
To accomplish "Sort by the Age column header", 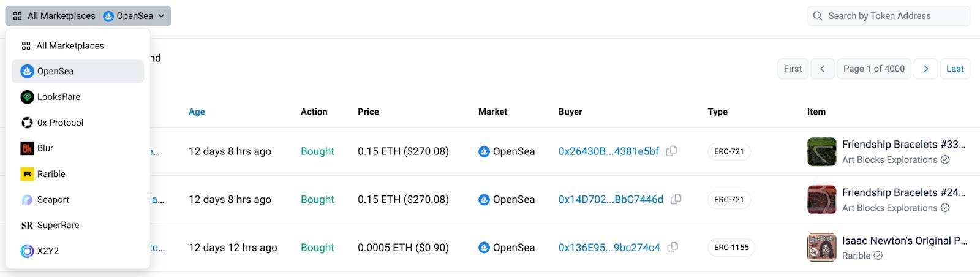I will coord(197,112).
